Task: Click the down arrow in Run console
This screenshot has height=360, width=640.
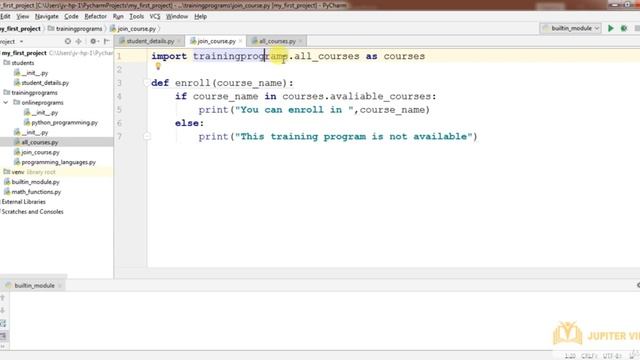Action: pos(3,310)
